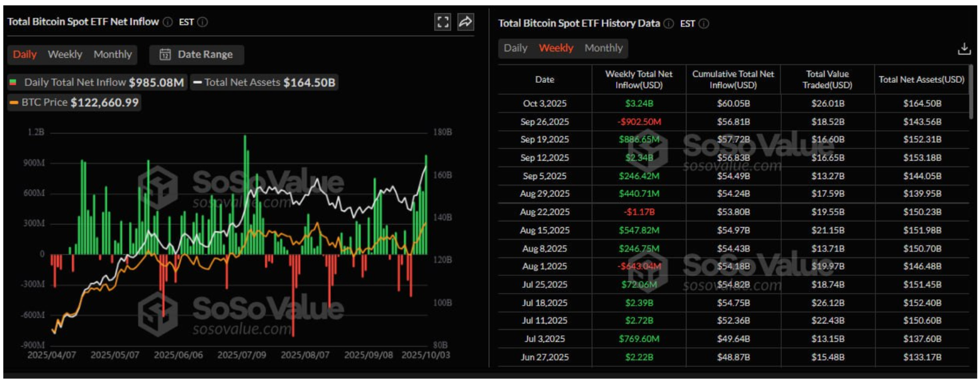Screen dimensions: 980x383
Task: Click info icon next to EST in chart header
Action: point(202,22)
